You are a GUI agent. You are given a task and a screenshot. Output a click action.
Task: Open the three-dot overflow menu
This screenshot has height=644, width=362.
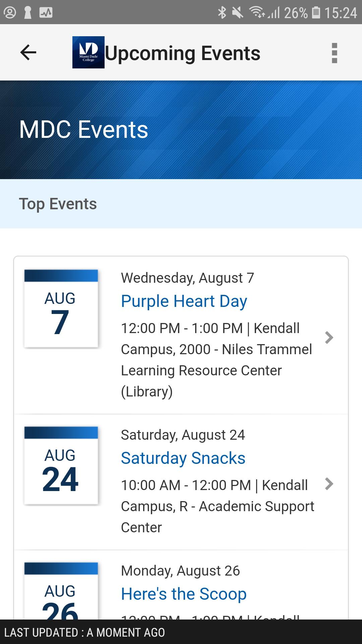point(334,53)
